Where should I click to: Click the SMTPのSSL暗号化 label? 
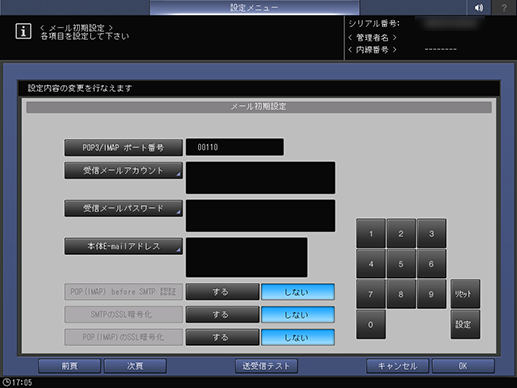pos(123,315)
